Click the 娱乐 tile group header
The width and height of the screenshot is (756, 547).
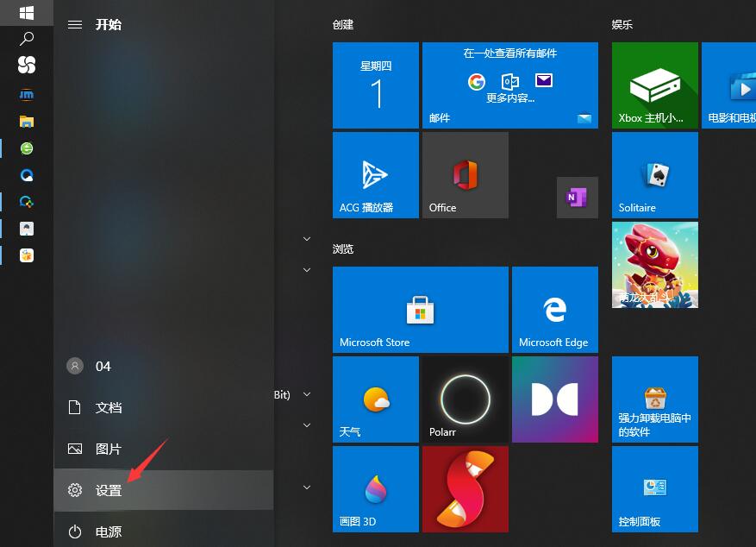(622, 25)
